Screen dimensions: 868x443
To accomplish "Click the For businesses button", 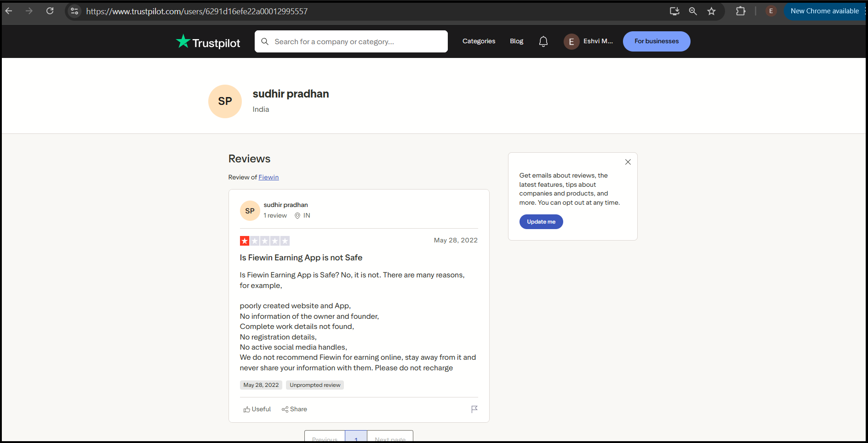I will [656, 41].
